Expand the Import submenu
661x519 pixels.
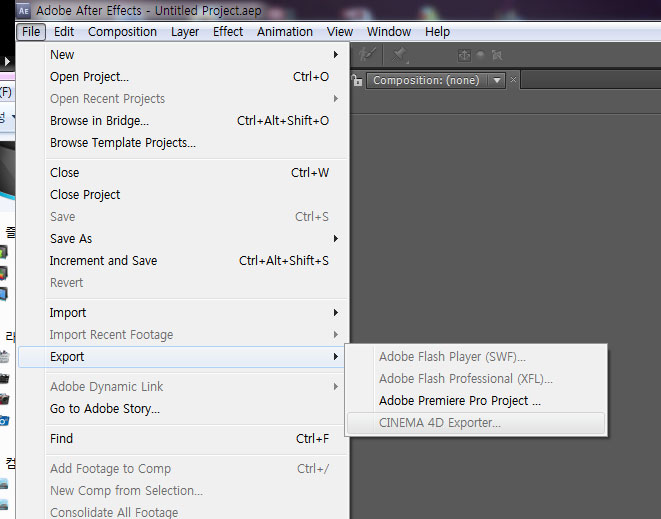tap(183, 312)
